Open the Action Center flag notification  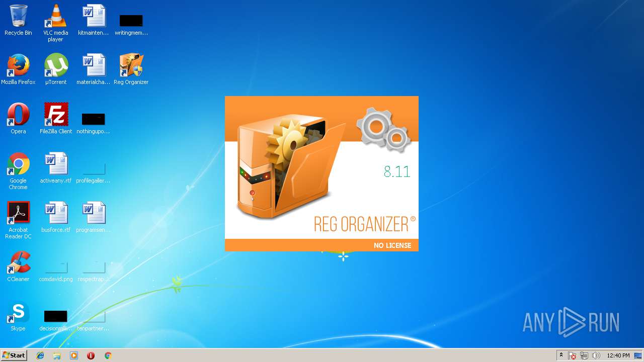(x=572, y=355)
